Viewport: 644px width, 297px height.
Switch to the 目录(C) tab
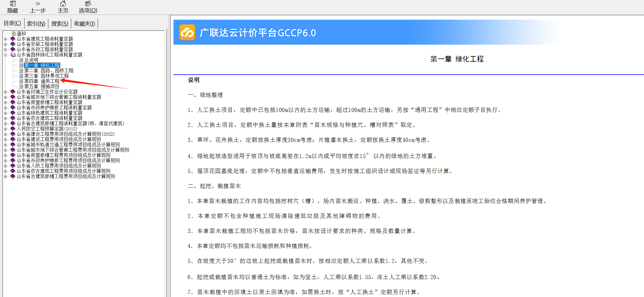click(x=12, y=23)
